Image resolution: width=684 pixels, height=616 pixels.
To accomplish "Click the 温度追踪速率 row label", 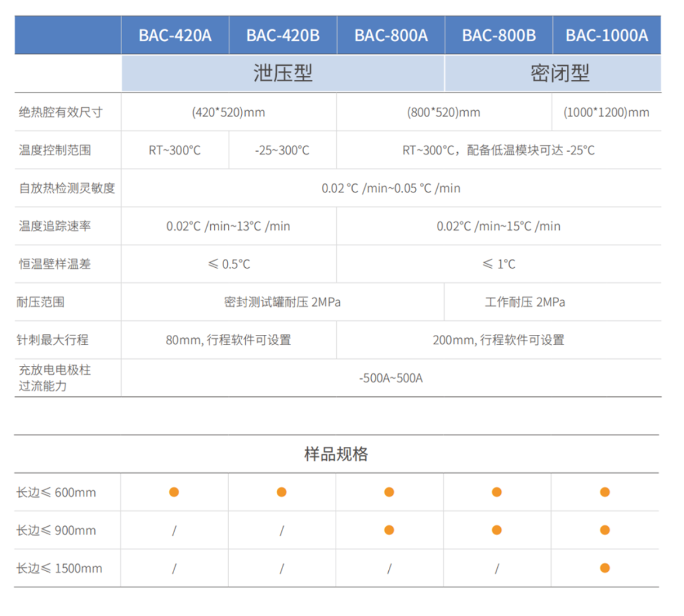I will (x=55, y=226).
